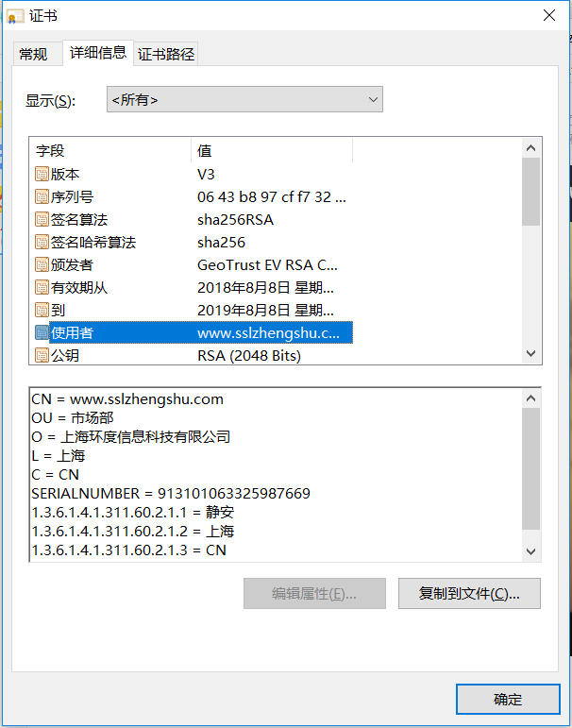Image resolution: width=572 pixels, height=728 pixels.
Task: Select the sha256 hash algorithm value
Action: tap(222, 243)
